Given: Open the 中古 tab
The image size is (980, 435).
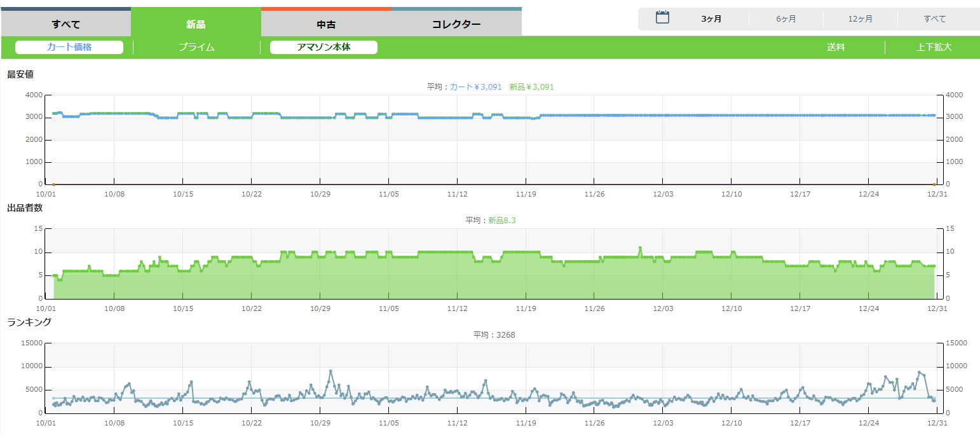Looking at the screenshot, I should (x=326, y=25).
